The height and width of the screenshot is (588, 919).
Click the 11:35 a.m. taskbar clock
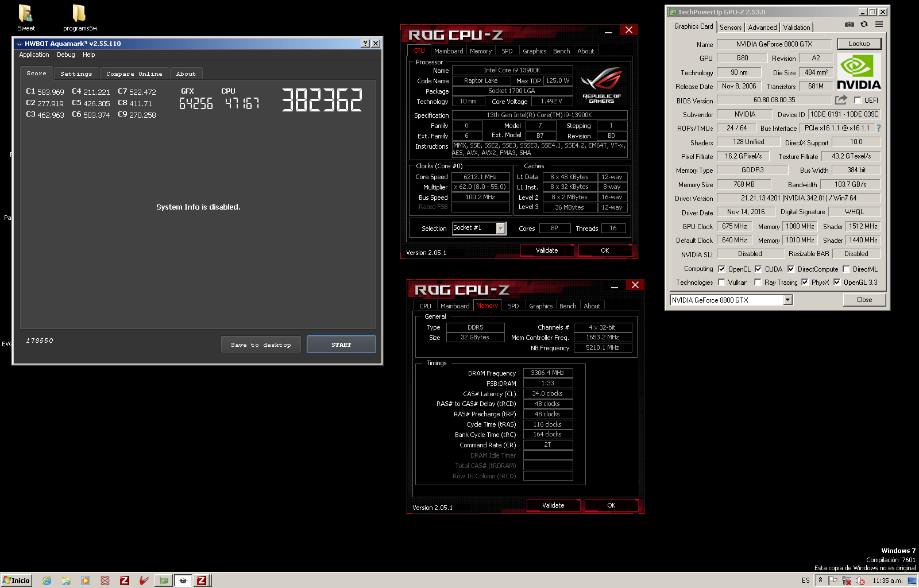pos(887,581)
